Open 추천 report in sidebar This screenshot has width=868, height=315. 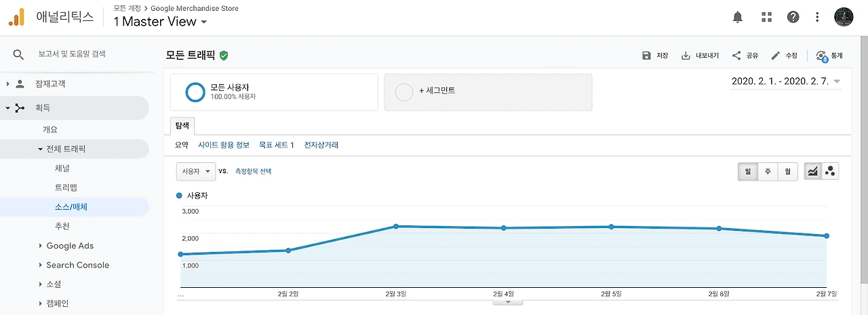click(x=62, y=226)
